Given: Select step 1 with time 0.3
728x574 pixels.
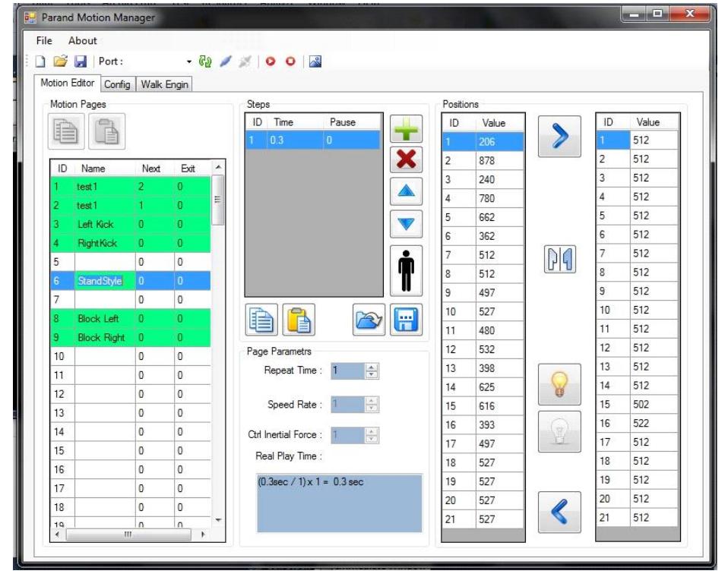Looking at the screenshot, I should pyautogui.click(x=313, y=140).
